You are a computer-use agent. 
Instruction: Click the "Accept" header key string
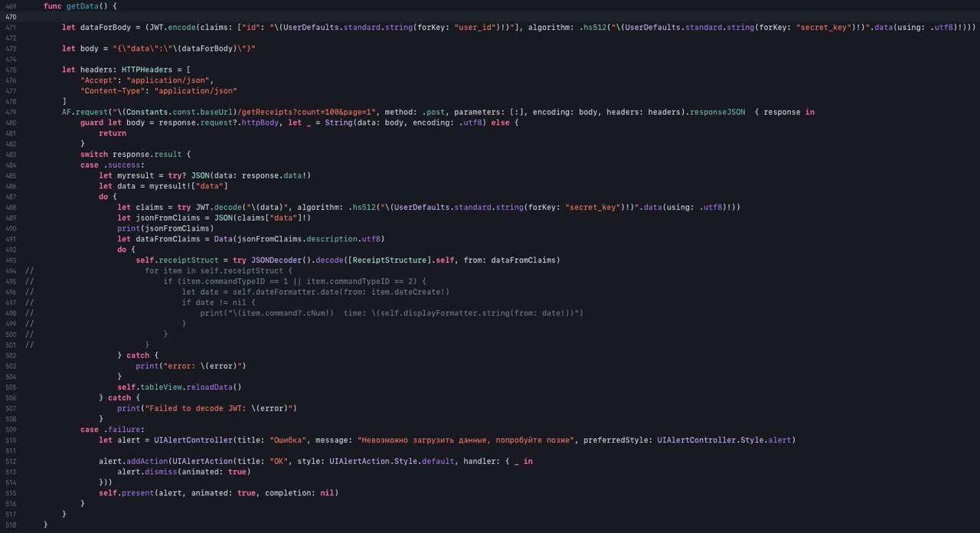[x=99, y=80]
